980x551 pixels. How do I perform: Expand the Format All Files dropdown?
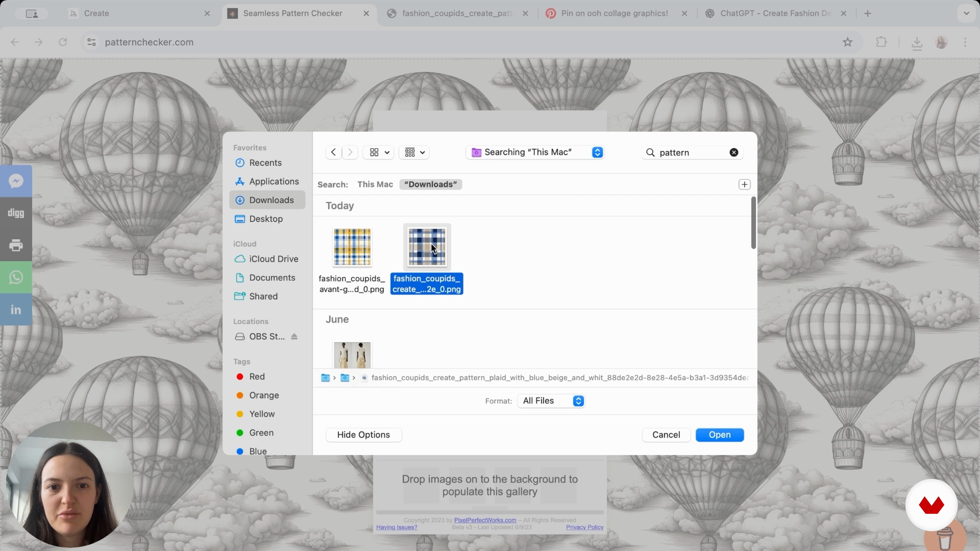551,401
